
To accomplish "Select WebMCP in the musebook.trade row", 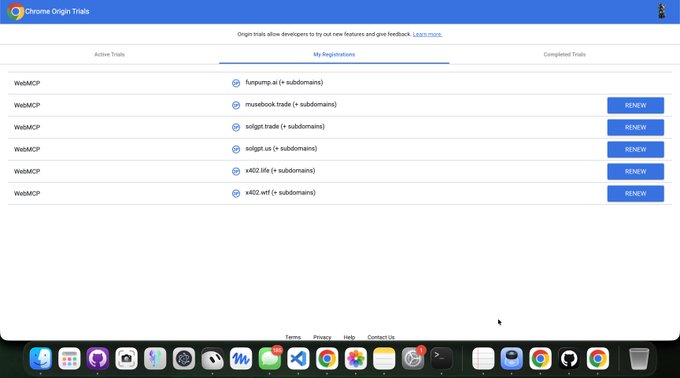I will 27,105.
